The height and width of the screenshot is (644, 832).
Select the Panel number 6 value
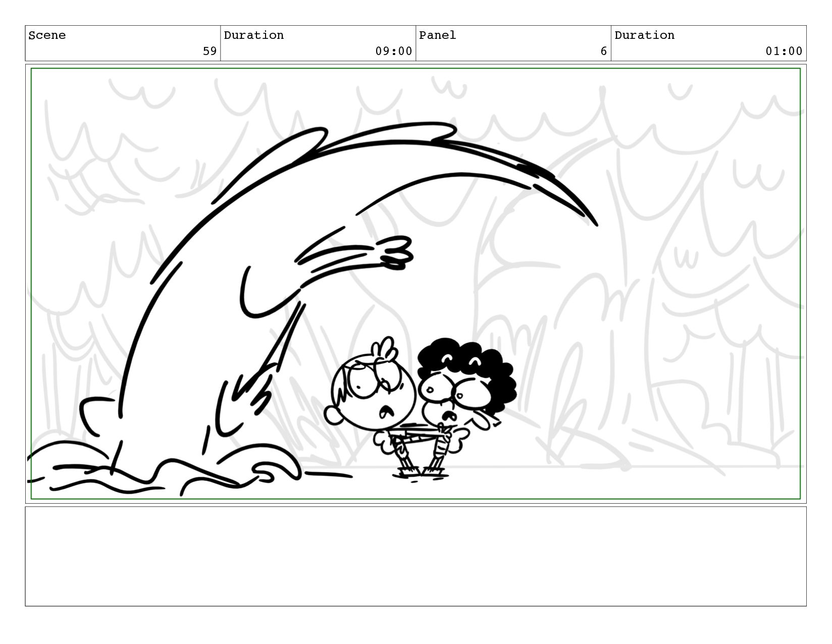coord(603,51)
